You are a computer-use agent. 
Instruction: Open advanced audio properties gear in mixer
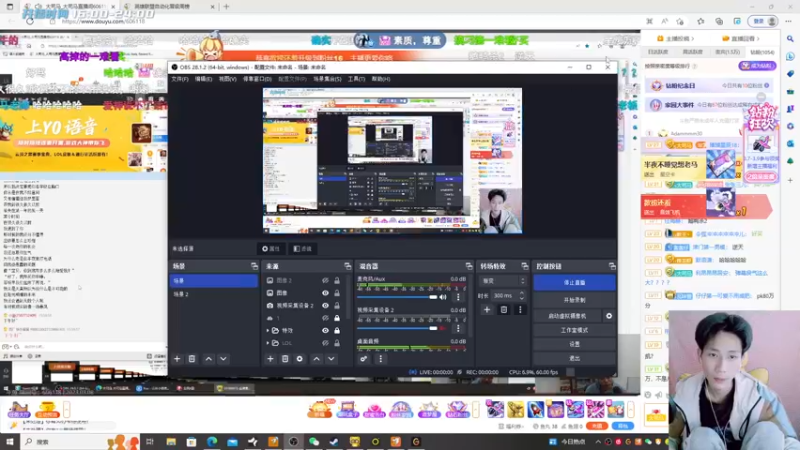(x=363, y=359)
